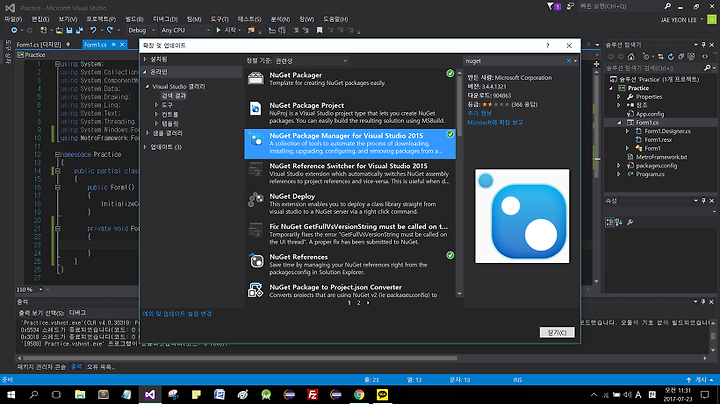Expand the Program.cs node in Solution Explorer

(619, 174)
